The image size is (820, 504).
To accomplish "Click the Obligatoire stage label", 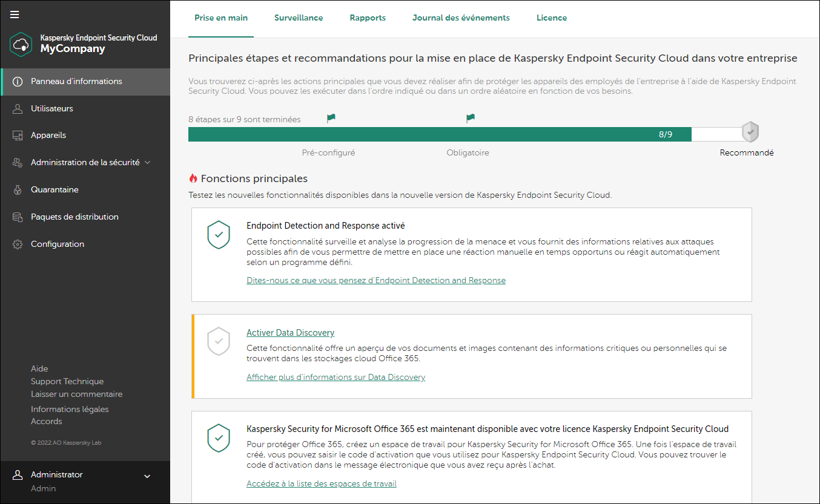I will pyautogui.click(x=468, y=153).
